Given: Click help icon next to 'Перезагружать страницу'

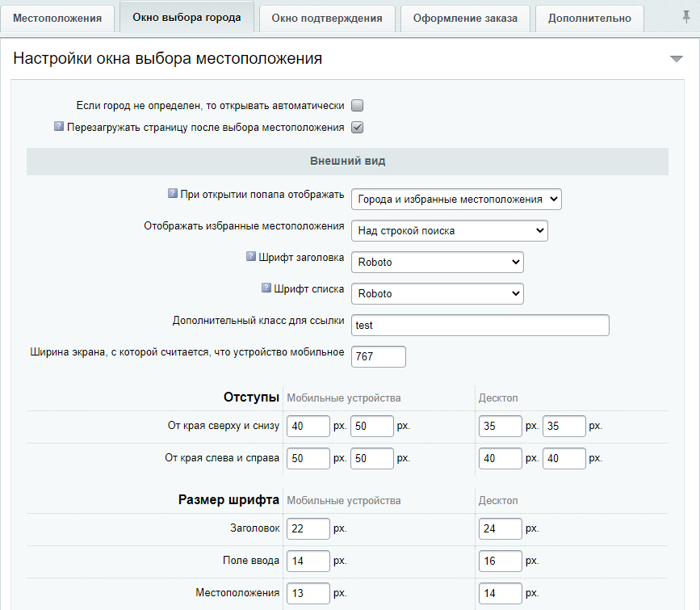Looking at the screenshot, I should [59, 127].
